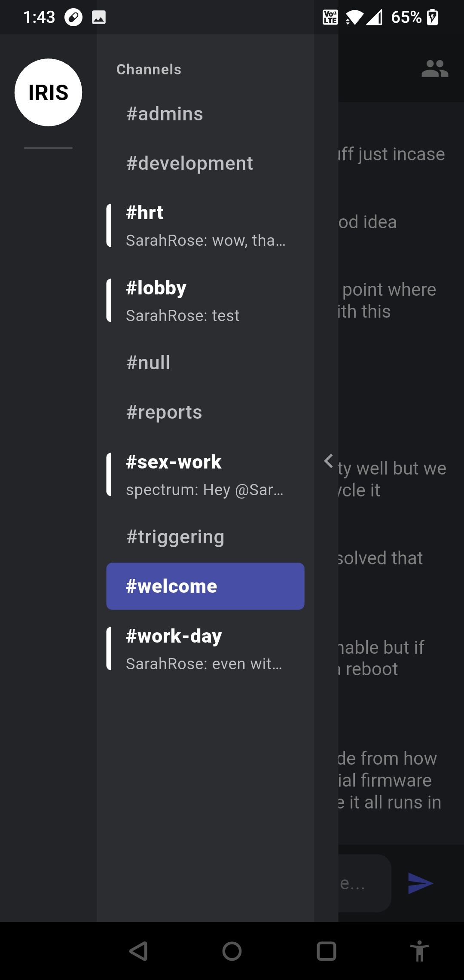The height and width of the screenshot is (980, 464).
Task: Tap the battery indicator in the status bar
Action: (432, 17)
